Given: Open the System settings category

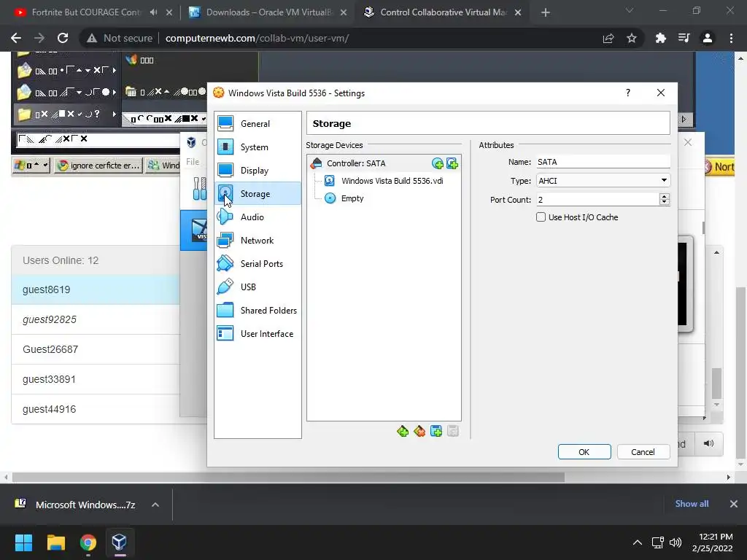Looking at the screenshot, I should pos(258,147).
